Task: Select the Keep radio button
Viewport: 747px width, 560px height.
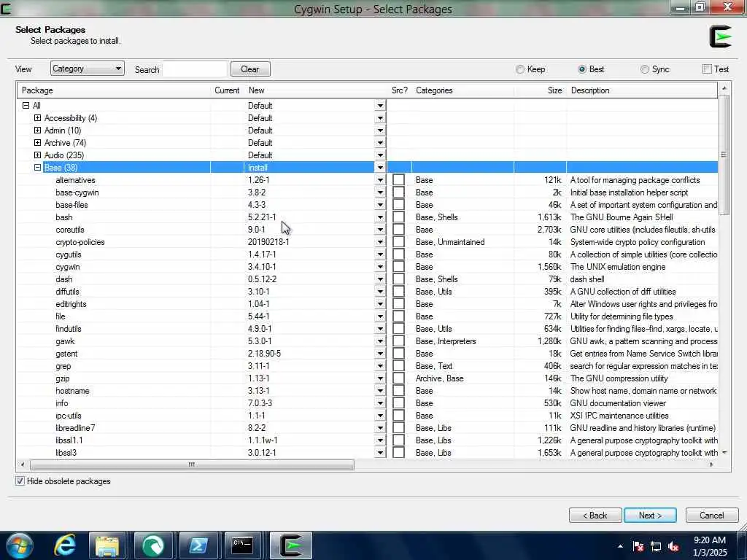Action: (519, 69)
